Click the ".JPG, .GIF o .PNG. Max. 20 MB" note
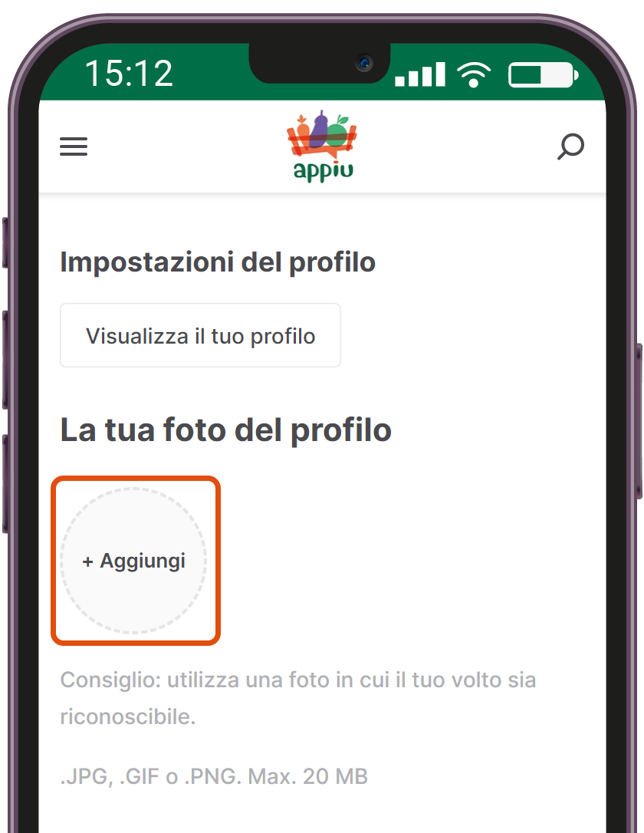644x833 pixels. point(214,777)
